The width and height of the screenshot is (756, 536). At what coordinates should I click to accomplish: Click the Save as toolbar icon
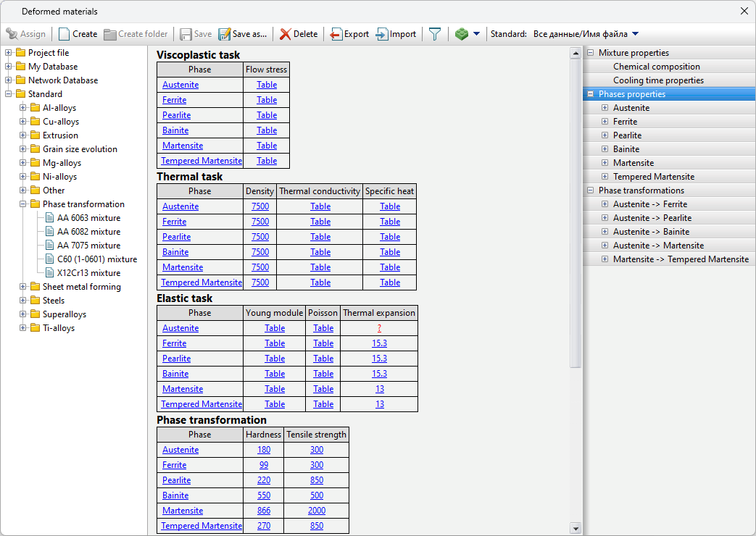(225, 34)
